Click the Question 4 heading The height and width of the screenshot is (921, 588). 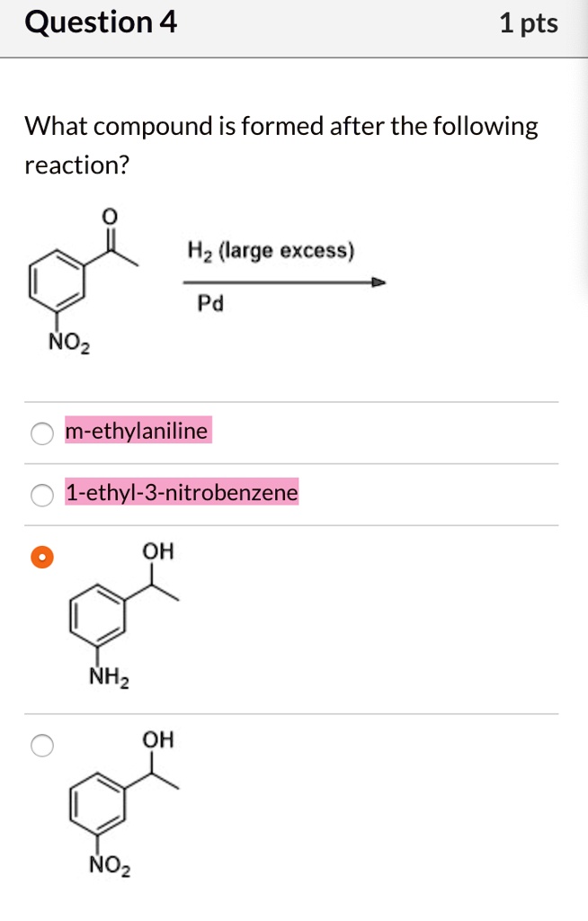(x=101, y=22)
